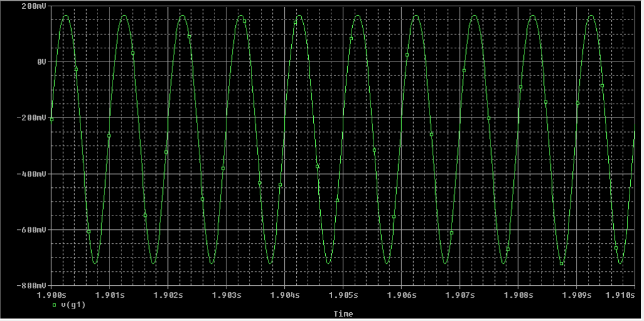Choose the 1.907s time axis label
The width and height of the screenshot is (644, 321).
pyautogui.click(x=460, y=294)
